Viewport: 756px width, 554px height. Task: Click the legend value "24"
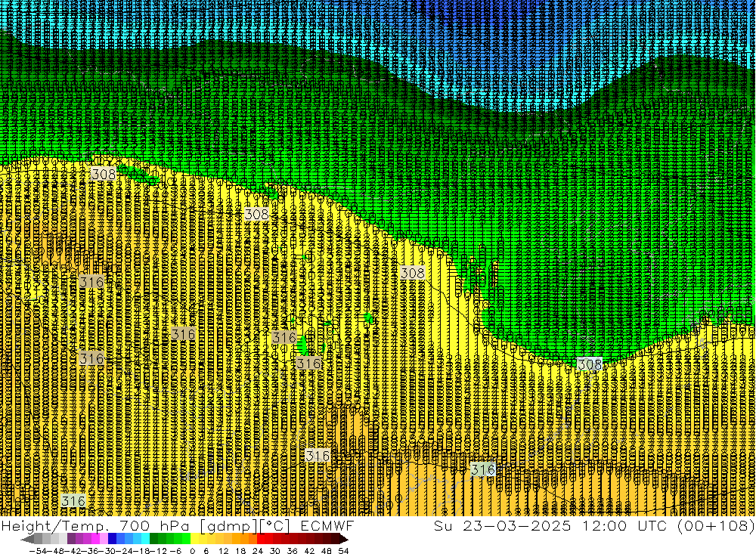[258, 551]
